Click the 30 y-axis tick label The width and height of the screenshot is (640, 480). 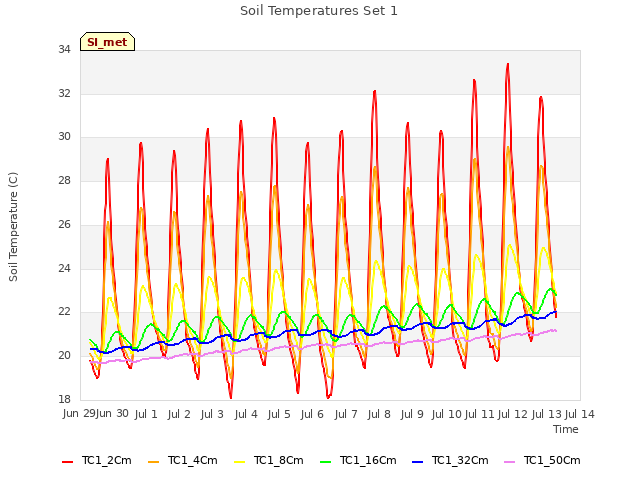pos(64,137)
